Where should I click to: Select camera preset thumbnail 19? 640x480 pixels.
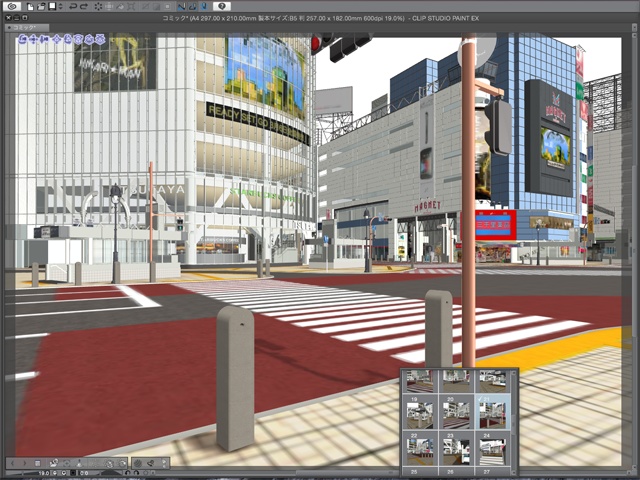pos(420,412)
